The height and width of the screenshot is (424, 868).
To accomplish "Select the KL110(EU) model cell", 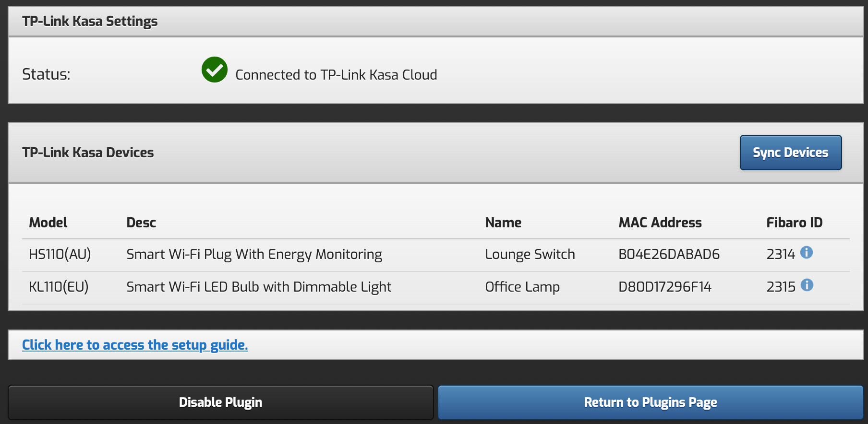I will coord(59,287).
